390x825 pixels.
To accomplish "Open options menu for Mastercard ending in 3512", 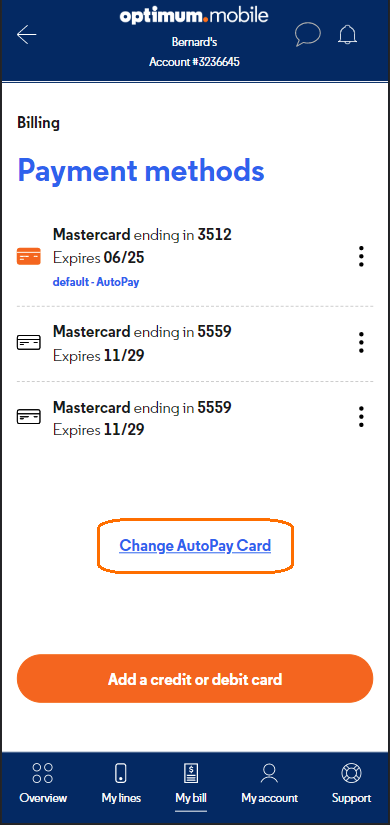I will pyautogui.click(x=361, y=256).
